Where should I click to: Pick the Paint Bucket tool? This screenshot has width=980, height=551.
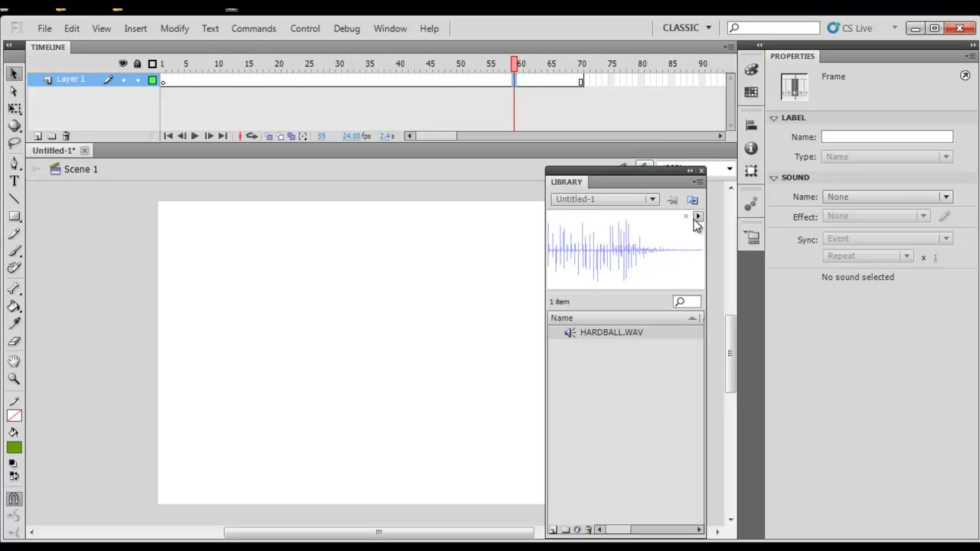click(14, 307)
